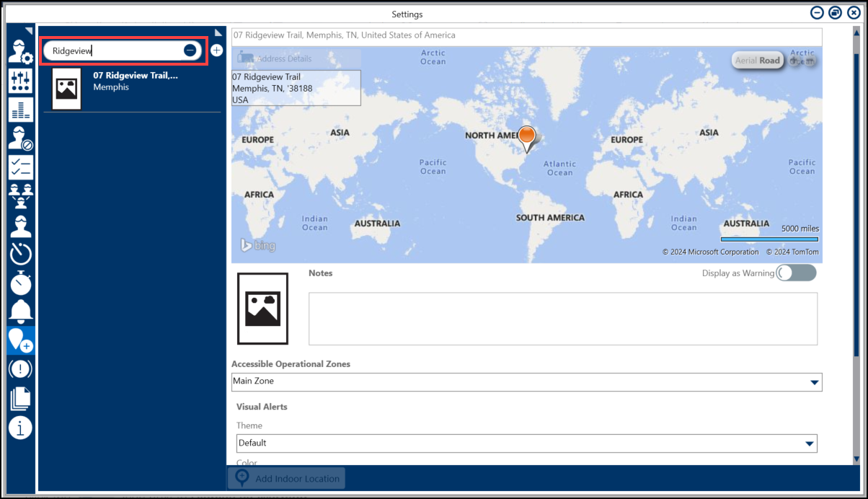Collapse the location list panel corner arrow
The image size is (868, 499).
click(x=218, y=32)
